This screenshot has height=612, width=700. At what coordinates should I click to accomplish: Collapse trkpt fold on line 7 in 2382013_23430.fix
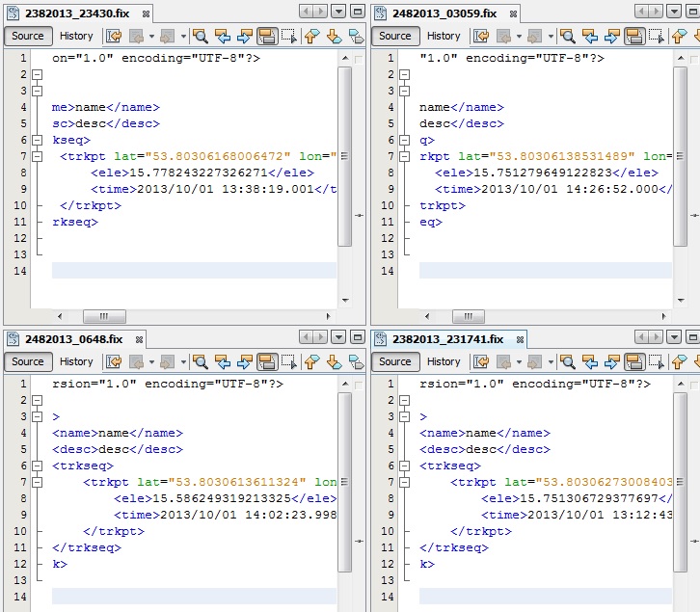38,156
